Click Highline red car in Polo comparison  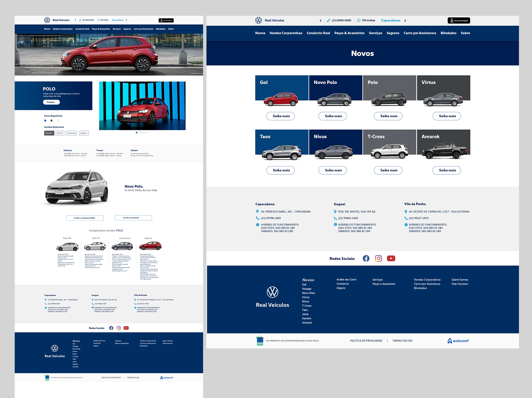click(x=150, y=246)
